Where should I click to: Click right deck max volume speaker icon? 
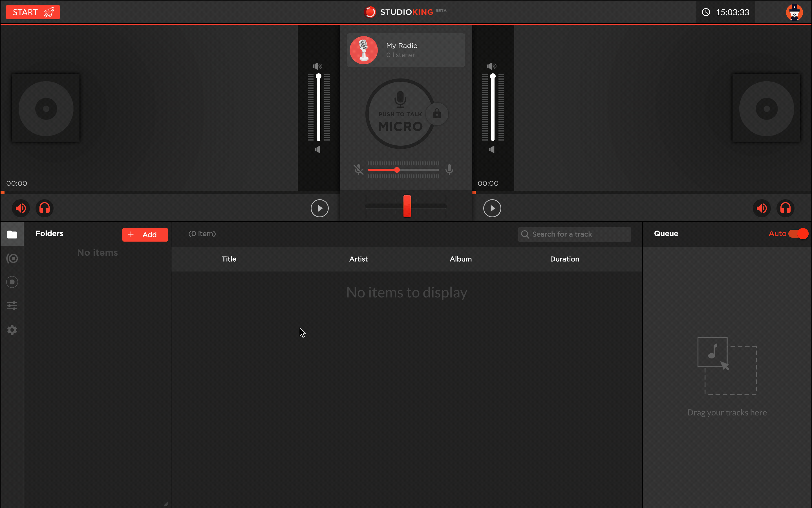point(491,66)
